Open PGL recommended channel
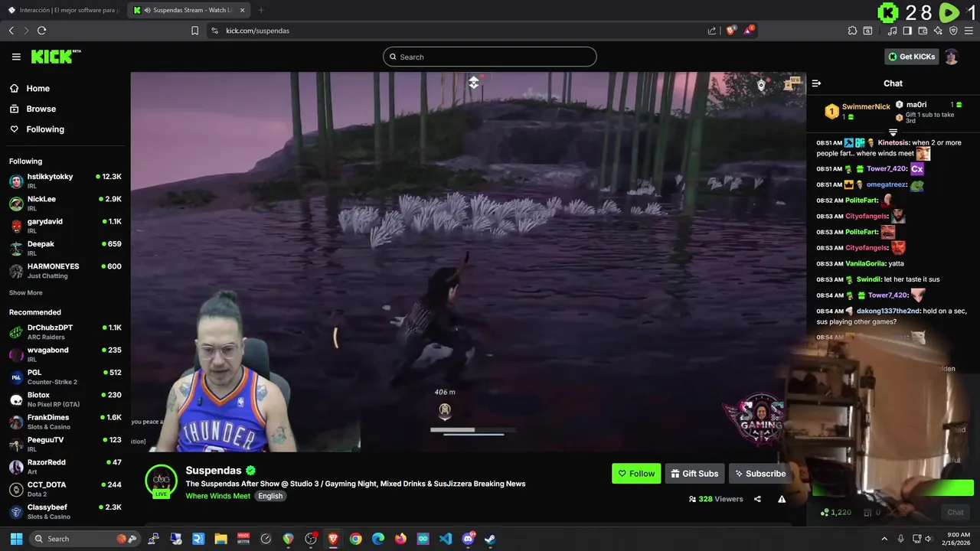Screen dimensions: 980x551 [65, 377]
